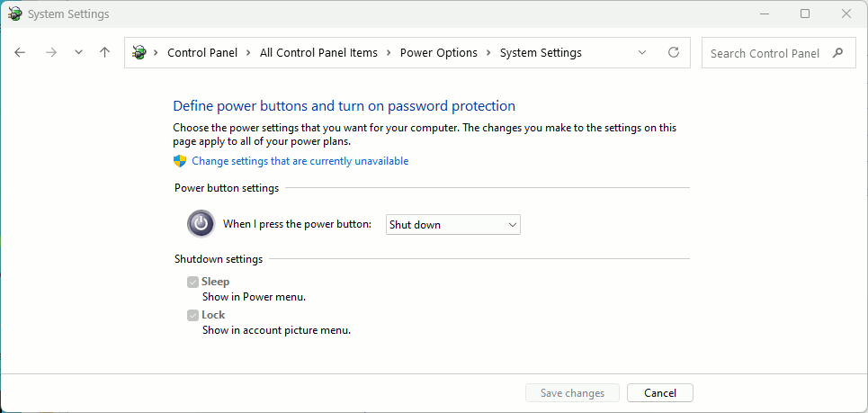868x413 pixels.
Task: Open recent locations chevron near arrows
Action: (x=78, y=52)
